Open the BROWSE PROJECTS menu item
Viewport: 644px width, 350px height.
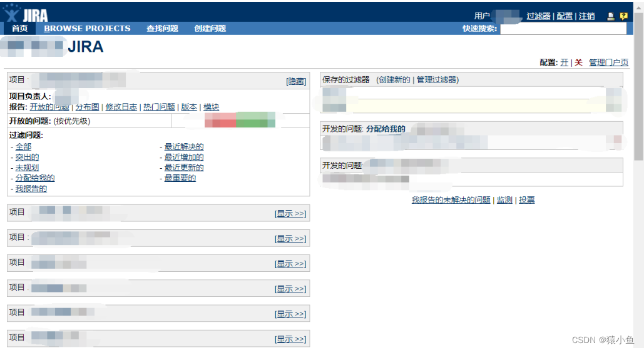click(87, 28)
